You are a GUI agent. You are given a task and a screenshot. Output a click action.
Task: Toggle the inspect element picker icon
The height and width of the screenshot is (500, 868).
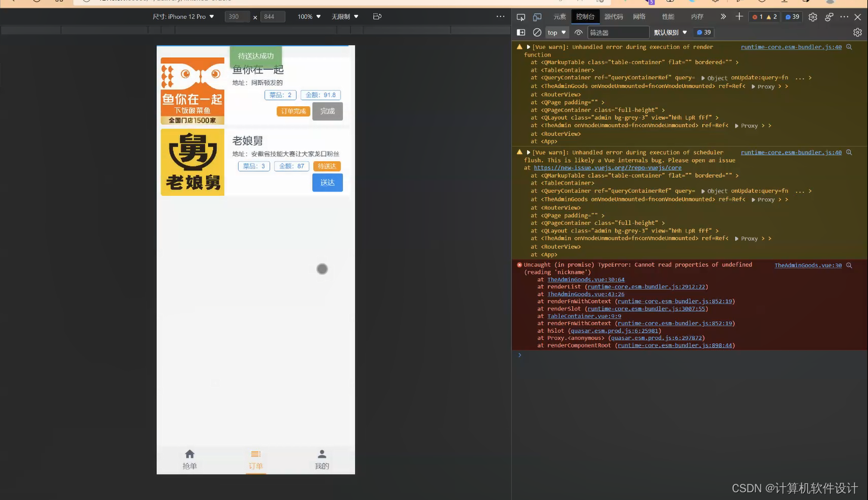[521, 17]
